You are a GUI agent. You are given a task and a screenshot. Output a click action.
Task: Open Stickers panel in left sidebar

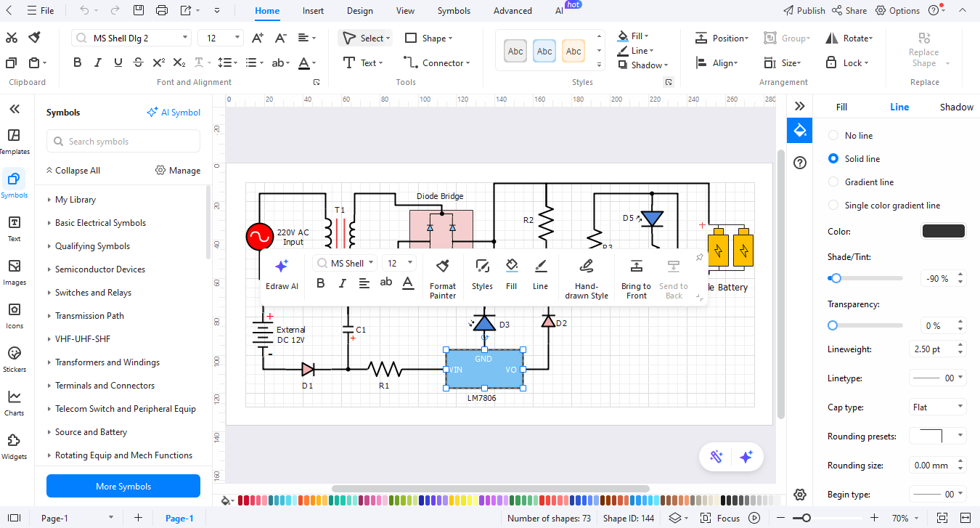pos(14,359)
